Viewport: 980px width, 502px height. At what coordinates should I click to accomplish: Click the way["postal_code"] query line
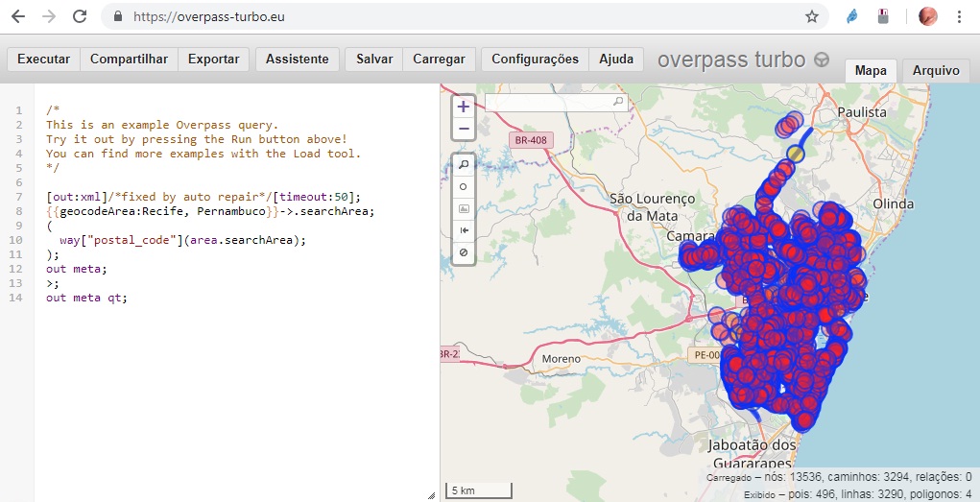183,240
